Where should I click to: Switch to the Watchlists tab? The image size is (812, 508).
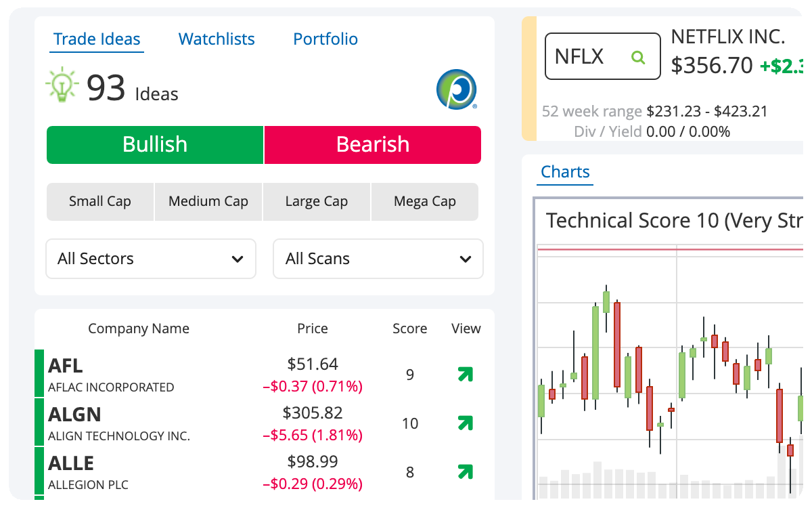[x=217, y=39]
